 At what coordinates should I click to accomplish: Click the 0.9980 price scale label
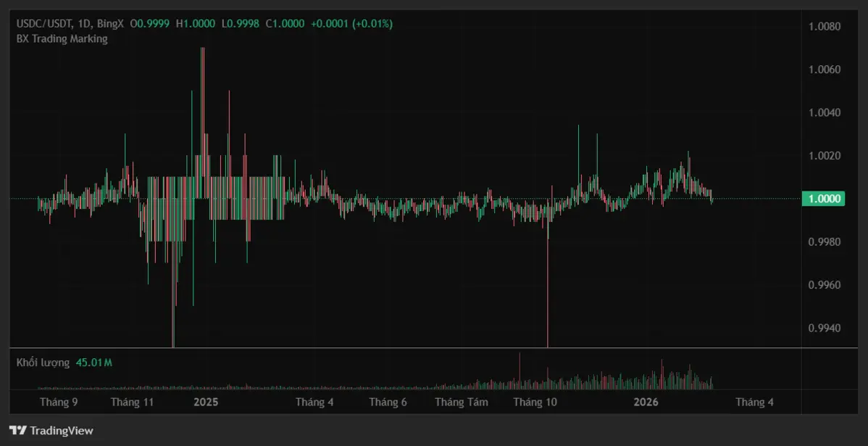pyautogui.click(x=824, y=241)
